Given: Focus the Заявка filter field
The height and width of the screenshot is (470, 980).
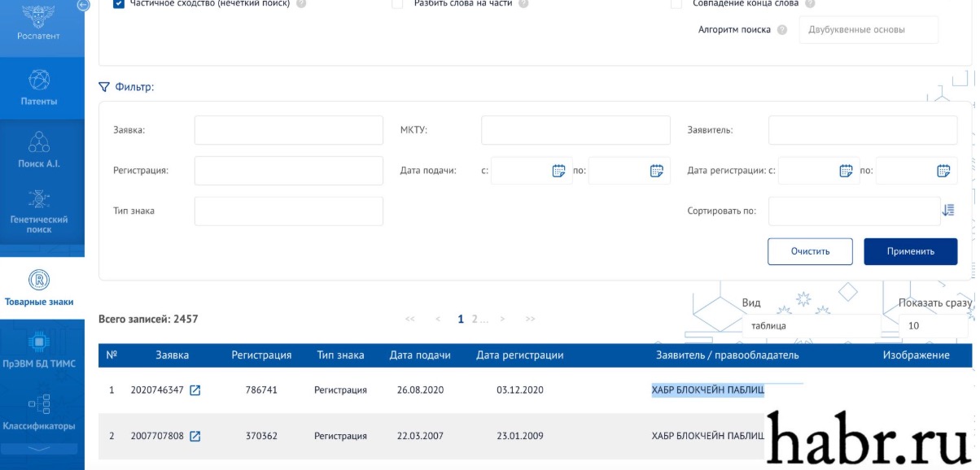Looking at the screenshot, I should [x=288, y=130].
